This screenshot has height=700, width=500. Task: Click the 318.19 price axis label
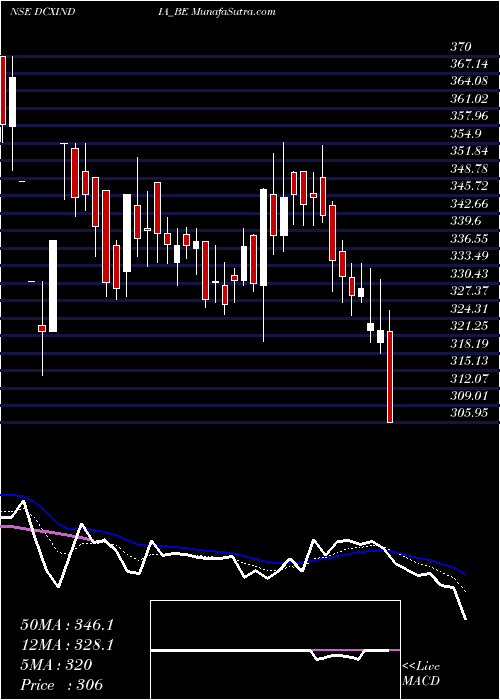click(468, 343)
